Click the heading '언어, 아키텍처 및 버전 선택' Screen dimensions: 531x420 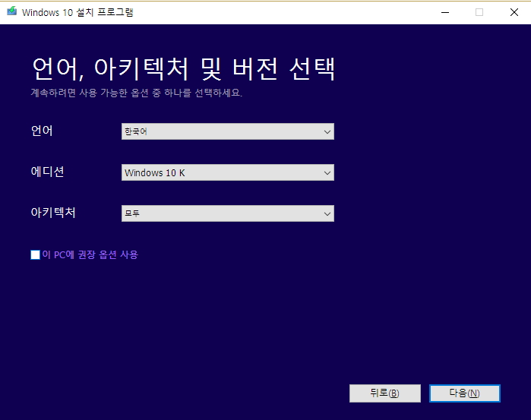[x=184, y=69]
